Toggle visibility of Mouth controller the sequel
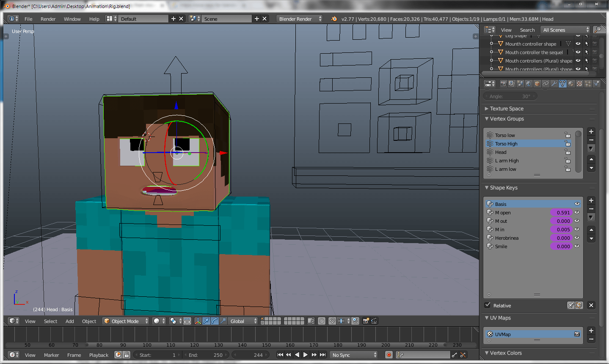Viewport: 609px width, 364px height. click(578, 52)
